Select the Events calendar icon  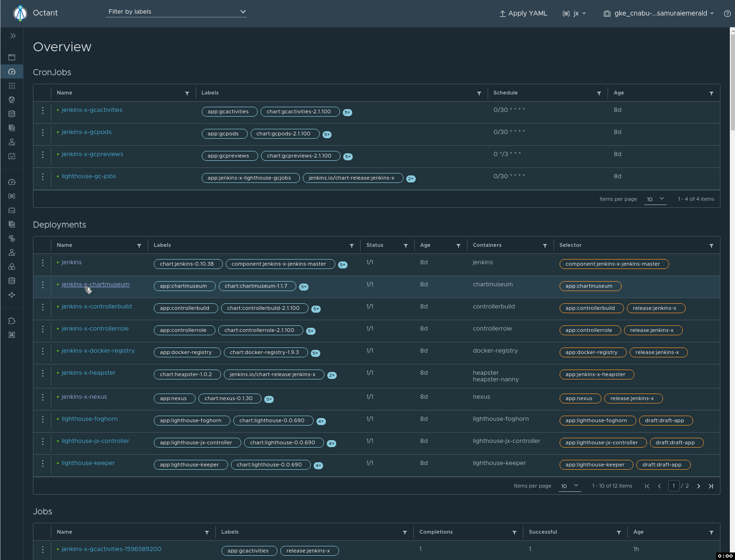tap(12, 156)
